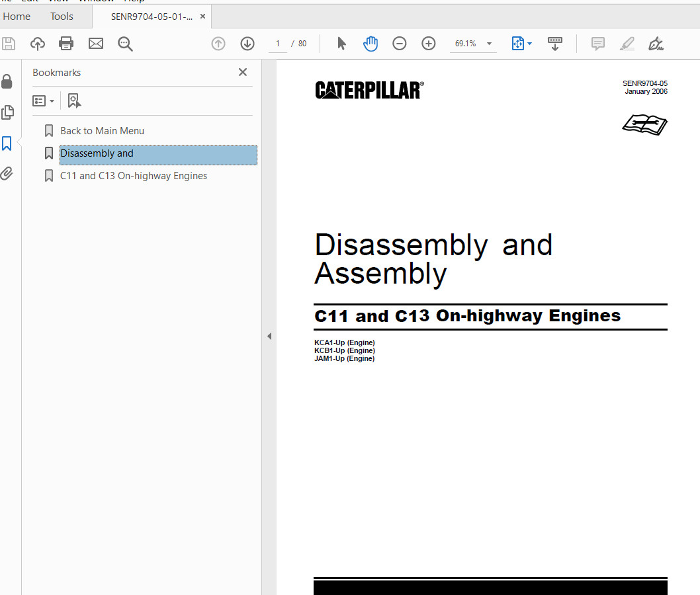The image size is (700, 595).
Task: Click the Save file icon
Action: pyautogui.click(x=9, y=44)
